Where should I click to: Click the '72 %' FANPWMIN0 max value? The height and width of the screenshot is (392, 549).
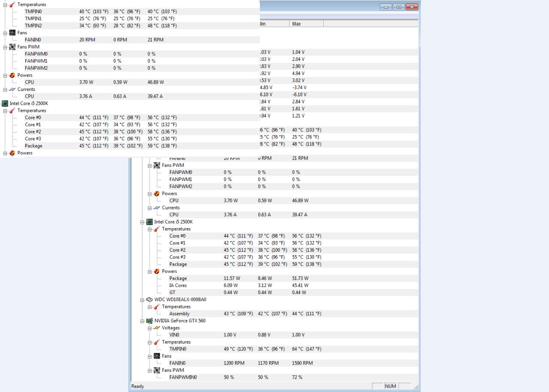tap(297, 377)
